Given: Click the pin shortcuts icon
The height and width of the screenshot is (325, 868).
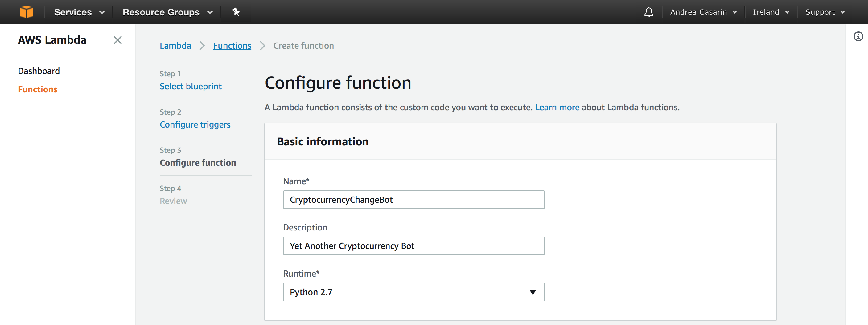Looking at the screenshot, I should (236, 12).
